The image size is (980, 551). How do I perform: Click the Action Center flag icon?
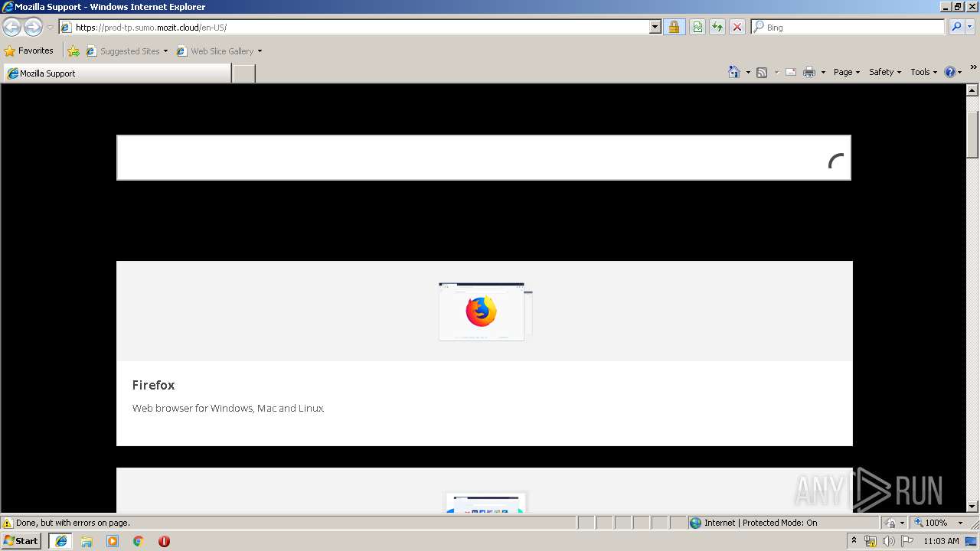[x=907, y=542]
